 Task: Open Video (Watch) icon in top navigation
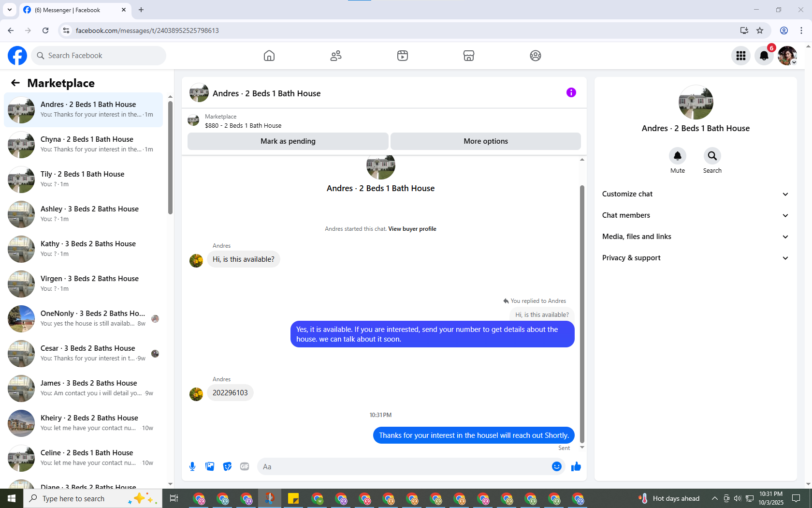pos(403,56)
